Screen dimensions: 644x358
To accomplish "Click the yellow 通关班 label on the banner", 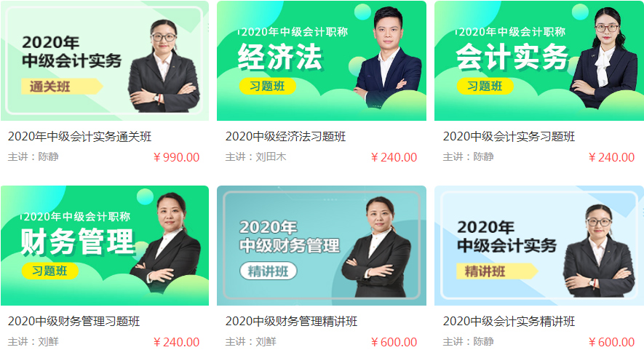I will click(62, 87).
